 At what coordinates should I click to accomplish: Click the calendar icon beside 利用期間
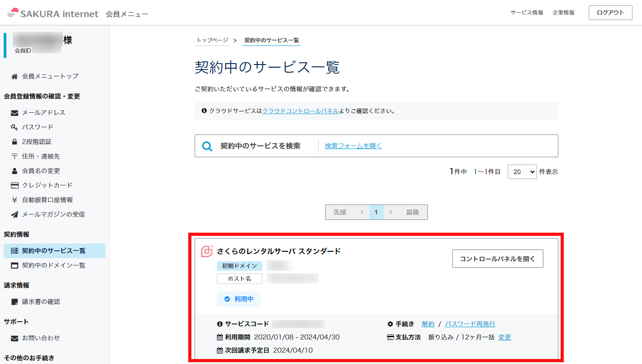[220, 337]
